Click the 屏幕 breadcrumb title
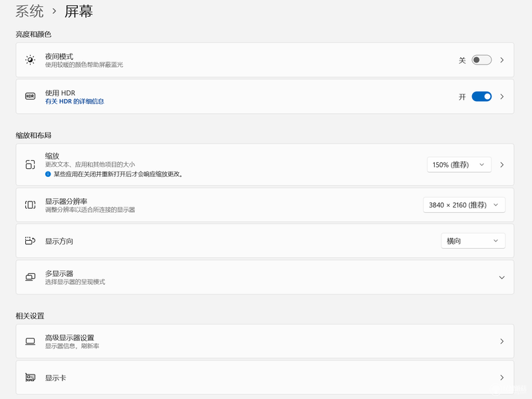 [78, 11]
